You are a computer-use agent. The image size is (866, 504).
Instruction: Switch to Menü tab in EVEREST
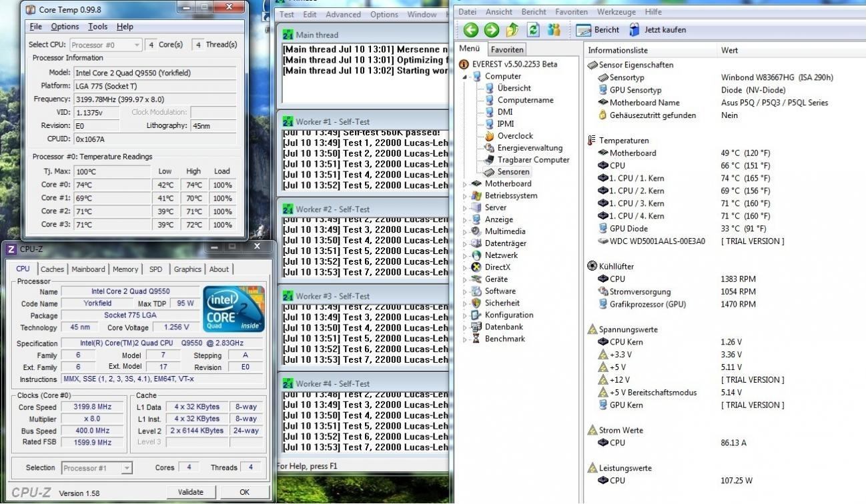tap(470, 49)
